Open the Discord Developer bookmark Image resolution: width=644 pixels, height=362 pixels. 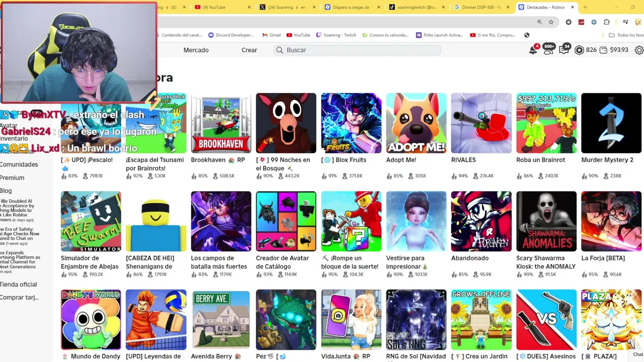tap(230, 35)
